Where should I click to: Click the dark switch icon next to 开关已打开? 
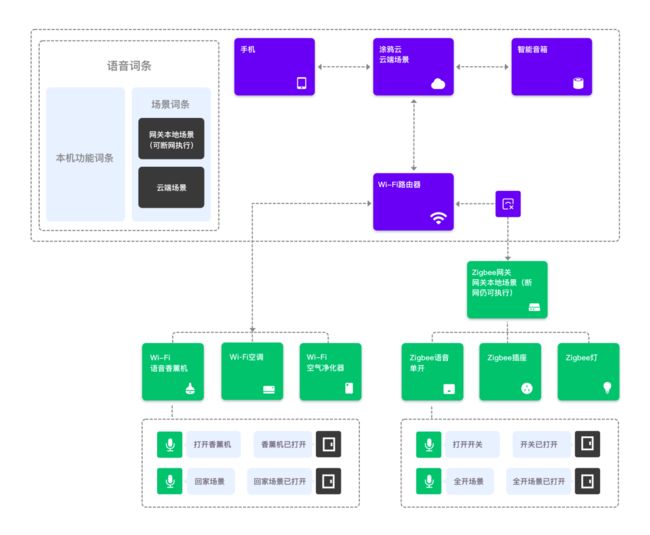point(587,444)
